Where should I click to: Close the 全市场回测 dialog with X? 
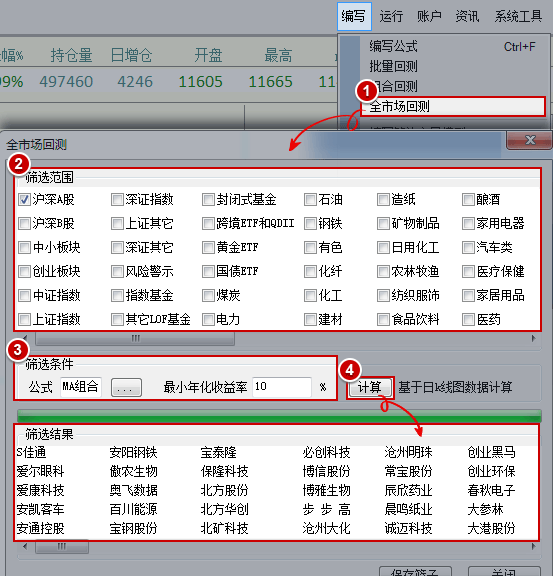click(529, 140)
